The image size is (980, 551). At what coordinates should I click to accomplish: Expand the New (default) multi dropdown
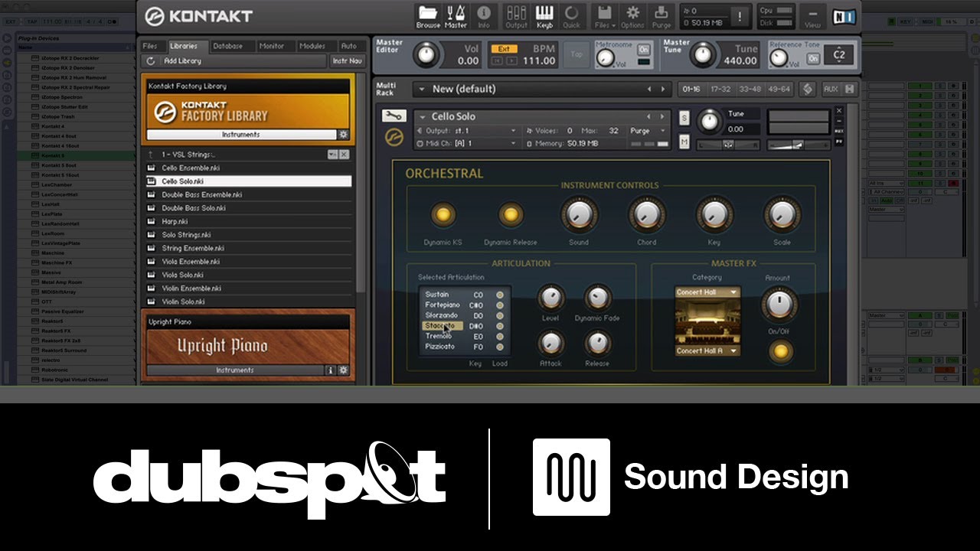(x=421, y=90)
